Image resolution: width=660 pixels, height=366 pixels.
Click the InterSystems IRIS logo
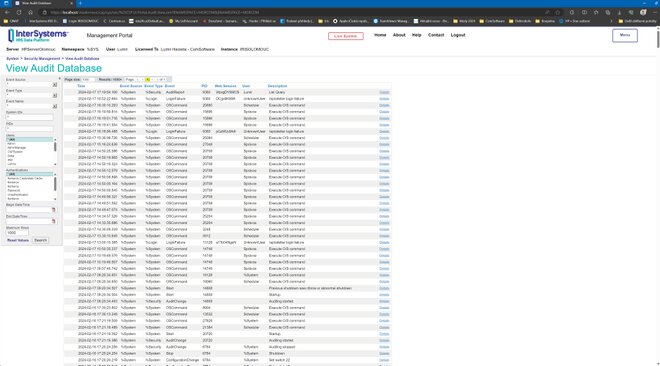click(x=38, y=35)
